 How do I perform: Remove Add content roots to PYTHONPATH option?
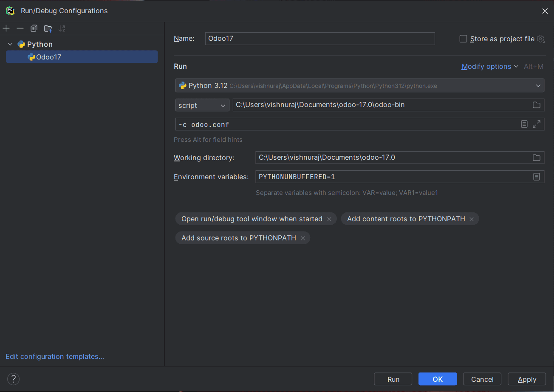click(472, 219)
